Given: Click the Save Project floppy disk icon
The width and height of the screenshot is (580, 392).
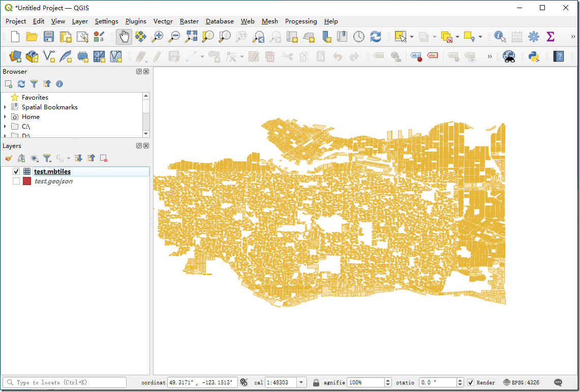Looking at the screenshot, I should [49, 37].
